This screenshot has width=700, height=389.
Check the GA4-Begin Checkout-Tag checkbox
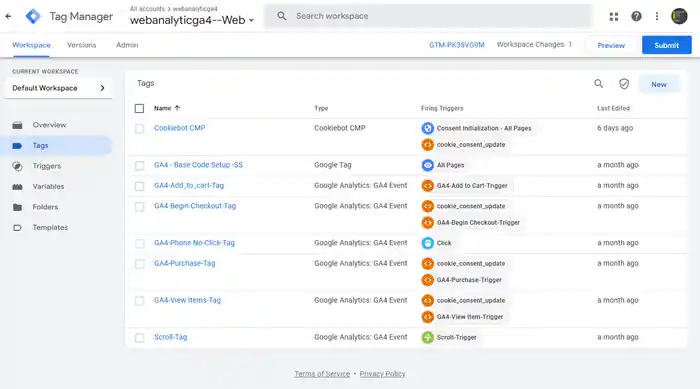(x=139, y=206)
